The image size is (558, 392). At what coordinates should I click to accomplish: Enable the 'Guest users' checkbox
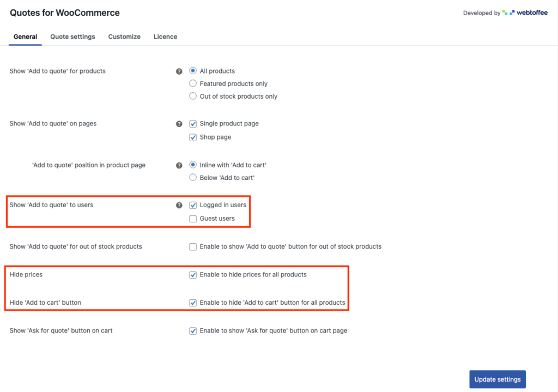tap(193, 219)
